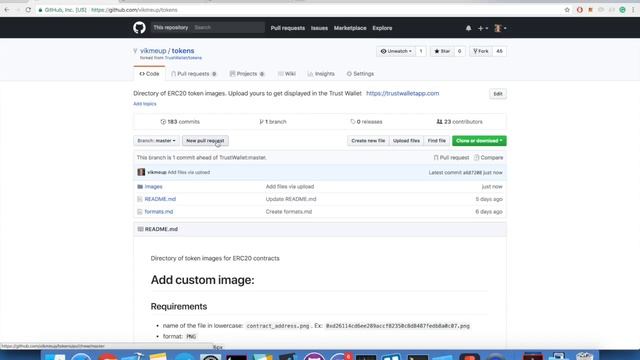Open the notifications bell
The width and height of the screenshot is (640, 360).
[x=468, y=28]
